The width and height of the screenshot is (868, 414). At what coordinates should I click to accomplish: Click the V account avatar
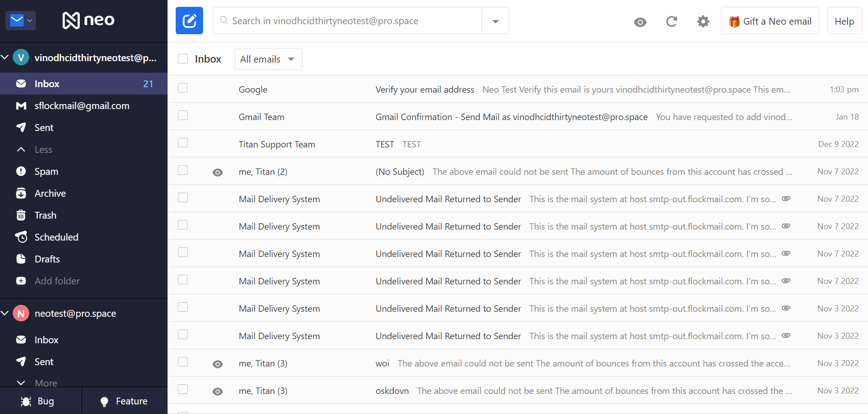point(21,58)
